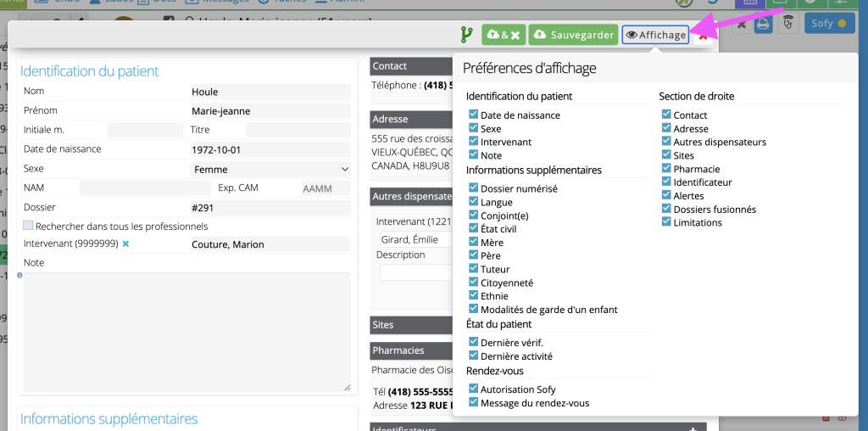Toggle Intervenant under Identification du patient preferences
Screen dimensions: 868x431
[x=473, y=141]
